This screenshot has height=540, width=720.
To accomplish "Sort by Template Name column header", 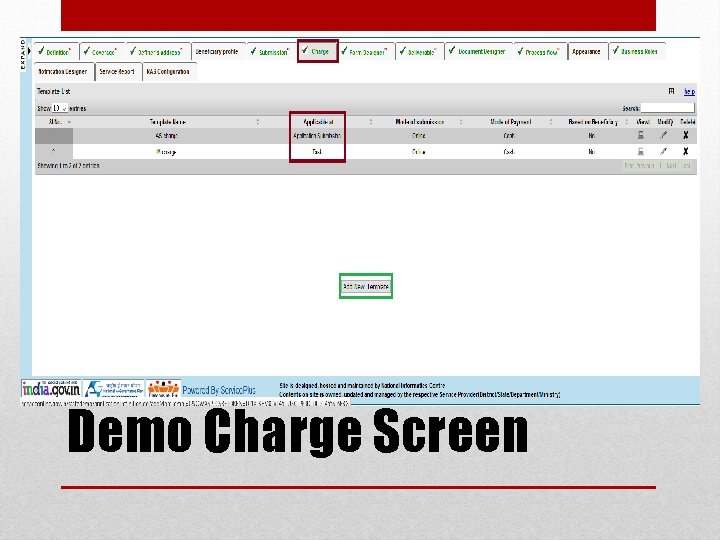I will (x=168, y=122).
